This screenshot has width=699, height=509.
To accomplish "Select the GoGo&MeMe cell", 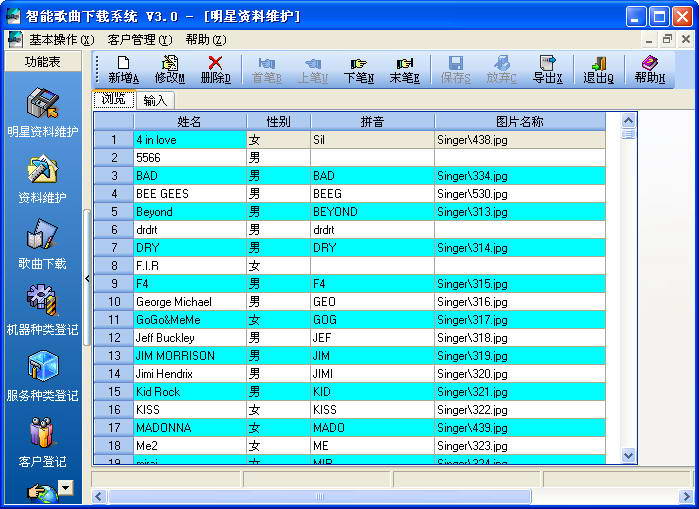I will click(x=190, y=320).
